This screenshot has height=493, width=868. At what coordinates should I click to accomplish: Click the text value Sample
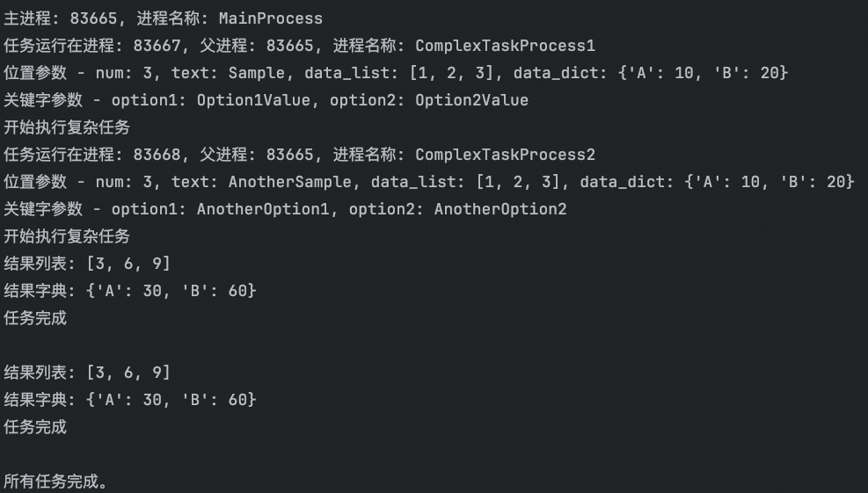(x=256, y=72)
